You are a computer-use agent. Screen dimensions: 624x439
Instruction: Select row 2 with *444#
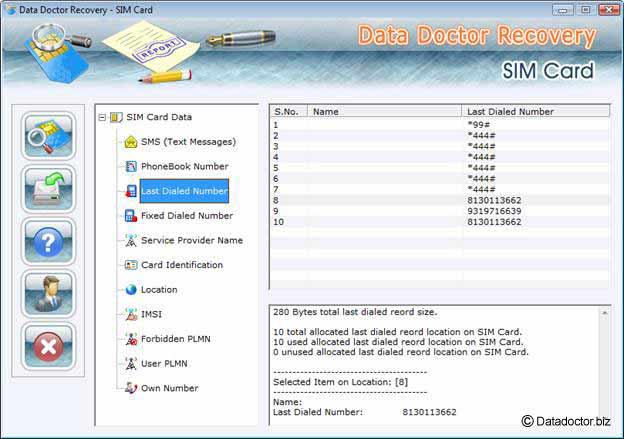tap(440, 136)
